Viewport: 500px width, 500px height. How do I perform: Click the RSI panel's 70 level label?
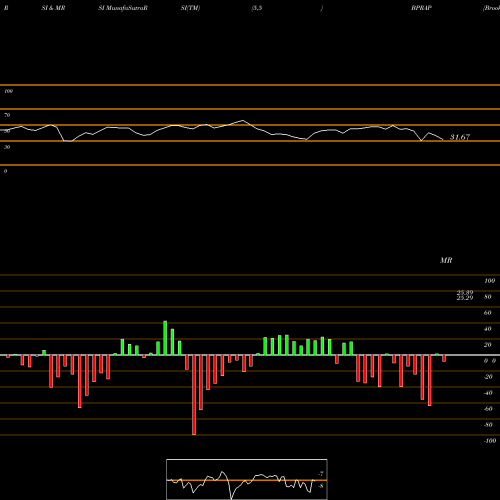tap(7, 115)
